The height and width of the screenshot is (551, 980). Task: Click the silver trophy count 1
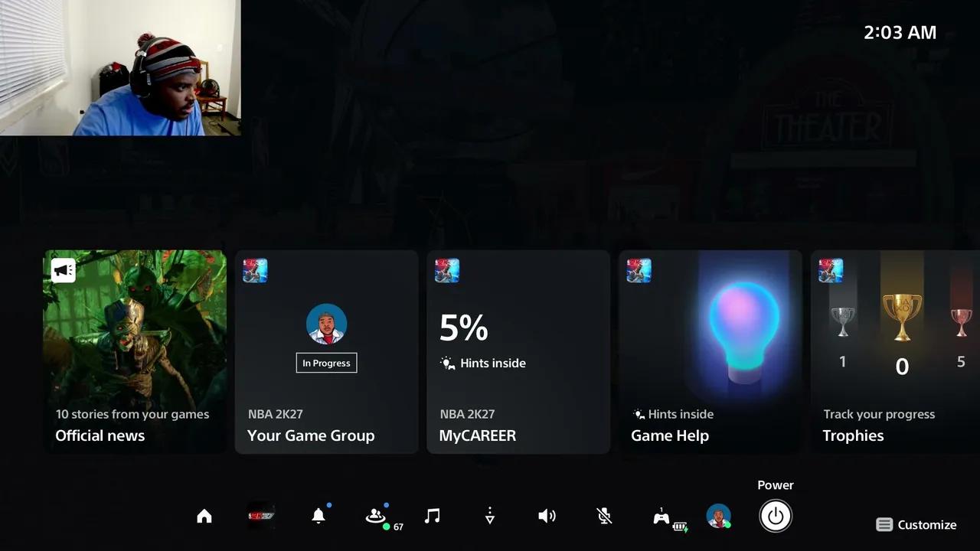click(x=843, y=361)
